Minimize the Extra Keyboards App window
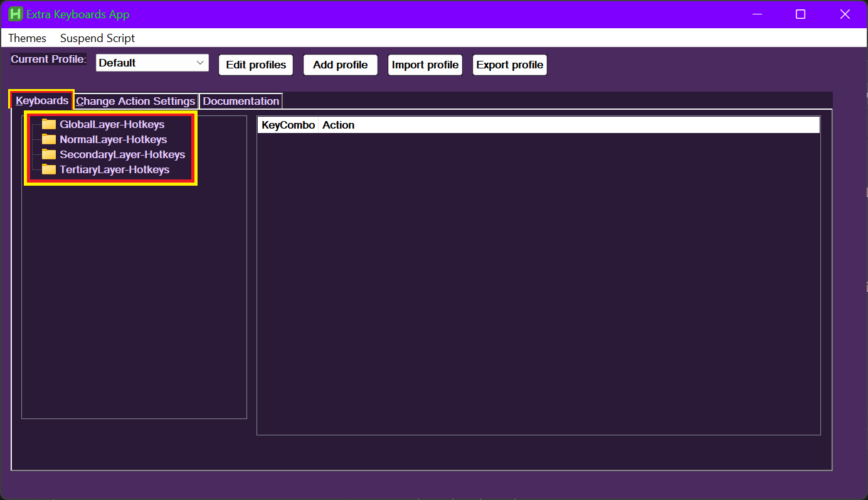Viewport: 868px width, 500px height. (757, 14)
